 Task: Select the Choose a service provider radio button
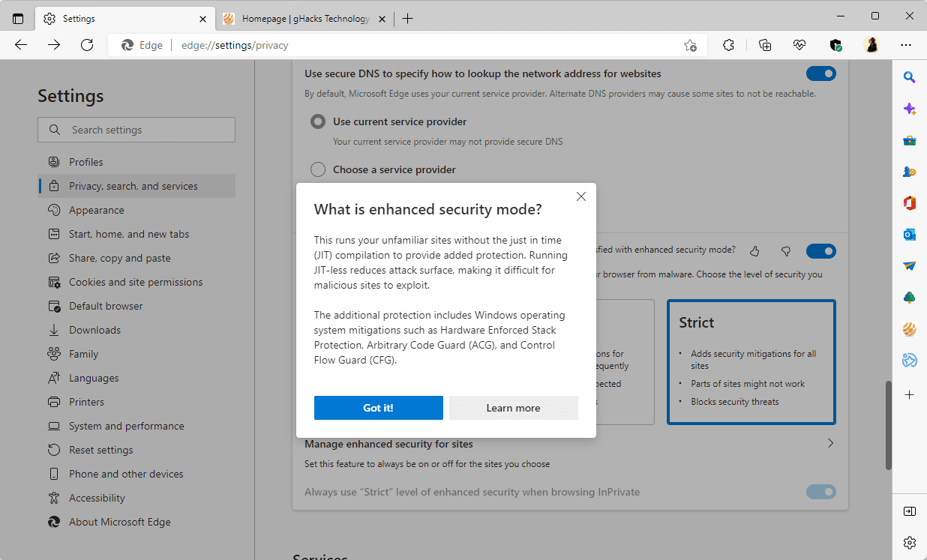tap(317, 169)
